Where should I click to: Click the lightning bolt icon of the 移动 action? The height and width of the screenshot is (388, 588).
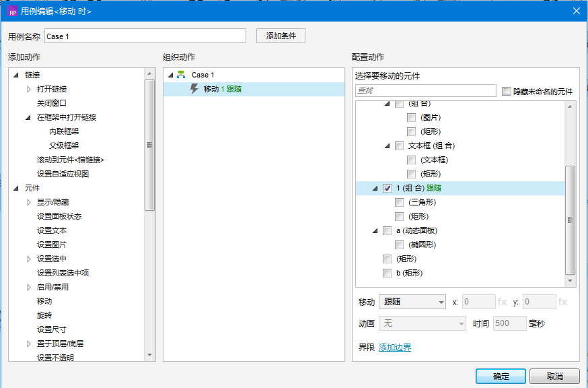point(194,89)
